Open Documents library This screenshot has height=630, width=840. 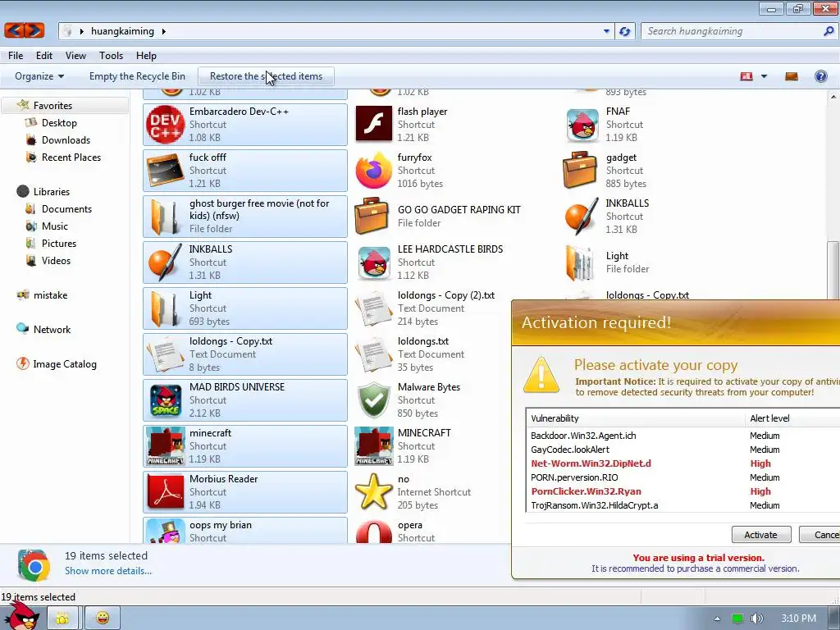tap(66, 209)
